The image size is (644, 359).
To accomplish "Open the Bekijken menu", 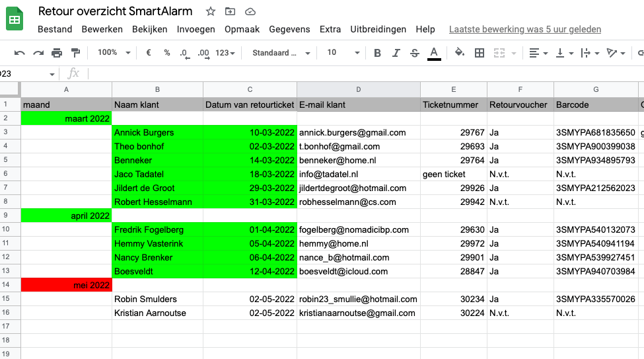I will [x=149, y=29].
